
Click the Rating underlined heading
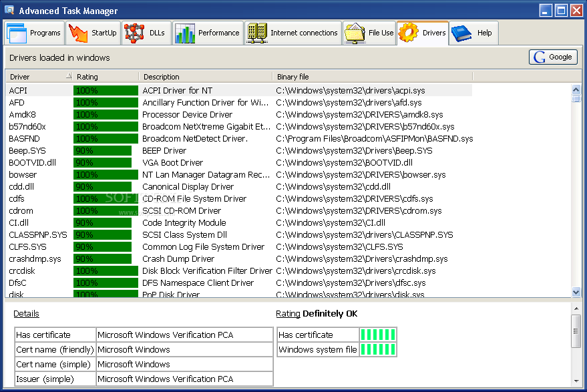click(x=288, y=314)
